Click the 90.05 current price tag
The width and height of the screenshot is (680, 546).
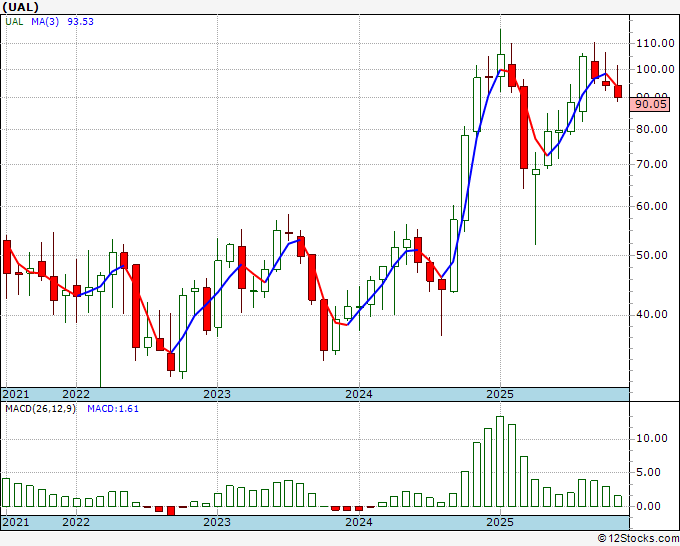(x=650, y=105)
